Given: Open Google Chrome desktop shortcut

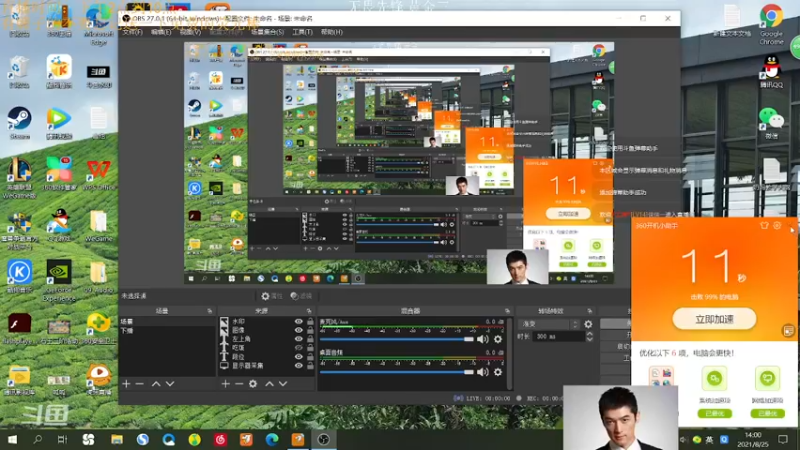Looking at the screenshot, I should (x=771, y=24).
